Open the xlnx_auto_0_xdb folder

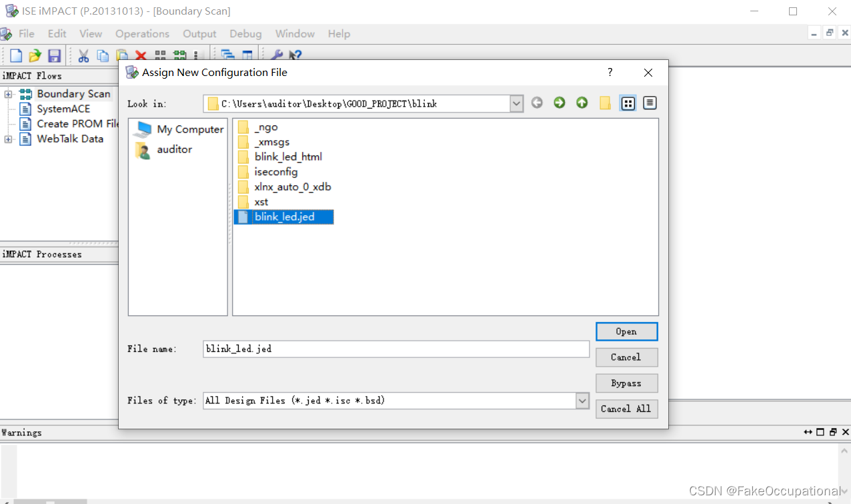click(x=284, y=187)
